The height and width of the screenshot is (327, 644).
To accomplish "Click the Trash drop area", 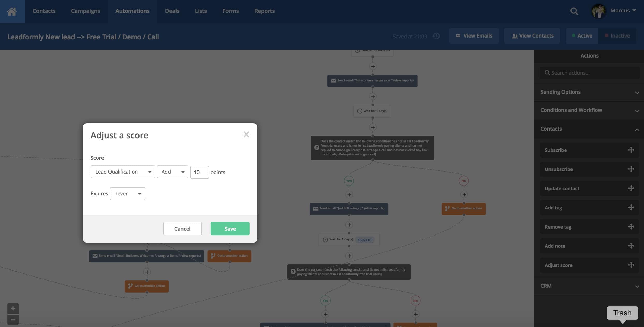I will pyautogui.click(x=622, y=313).
